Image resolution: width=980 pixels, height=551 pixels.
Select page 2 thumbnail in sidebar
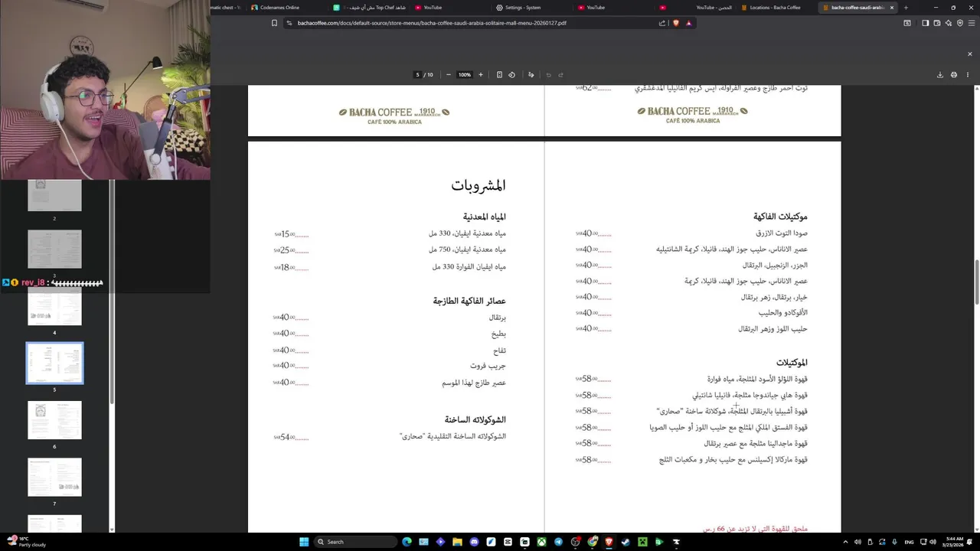(54, 195)
